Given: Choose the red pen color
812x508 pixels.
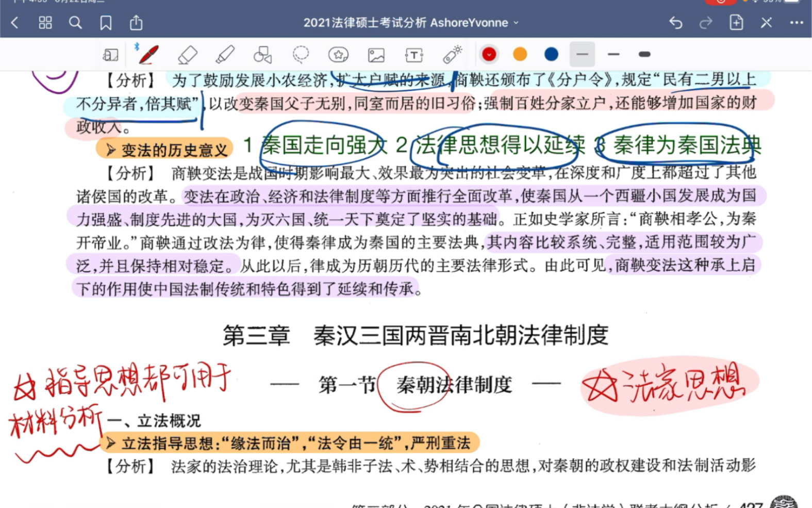Looking at the screenshot, I should (489, 54).
